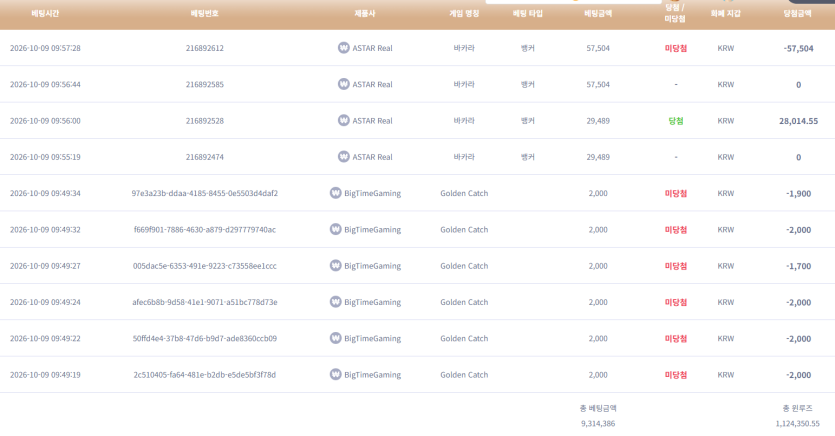Click the 당첨 / 미당첨 column header

[x=675, y=13]
